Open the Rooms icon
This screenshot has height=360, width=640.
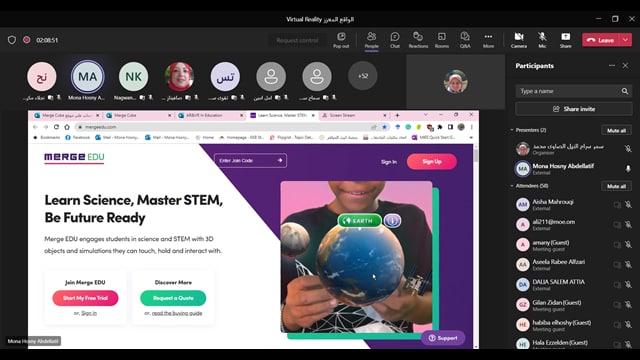[x=442, y=40]
